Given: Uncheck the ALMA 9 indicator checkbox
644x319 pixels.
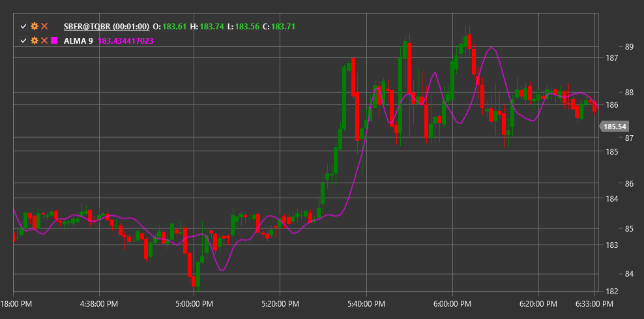Looking at the screenshot, I should pyautogui.click(x=23, y=40).
